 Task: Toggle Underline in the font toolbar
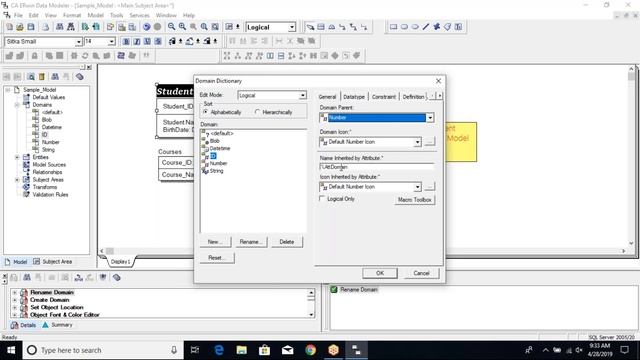147,41
